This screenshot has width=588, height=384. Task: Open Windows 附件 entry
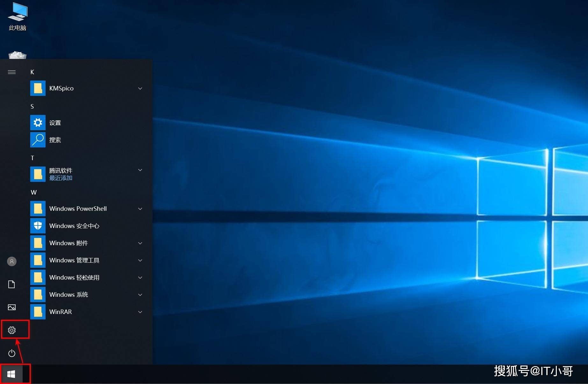[x=88, y=243]
